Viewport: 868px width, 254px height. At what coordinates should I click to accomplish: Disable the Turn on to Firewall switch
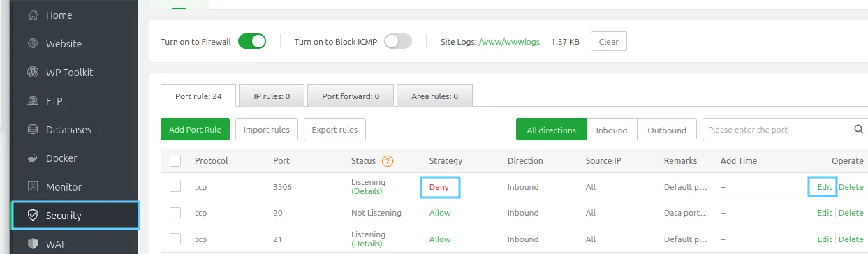tap(252, 42)
